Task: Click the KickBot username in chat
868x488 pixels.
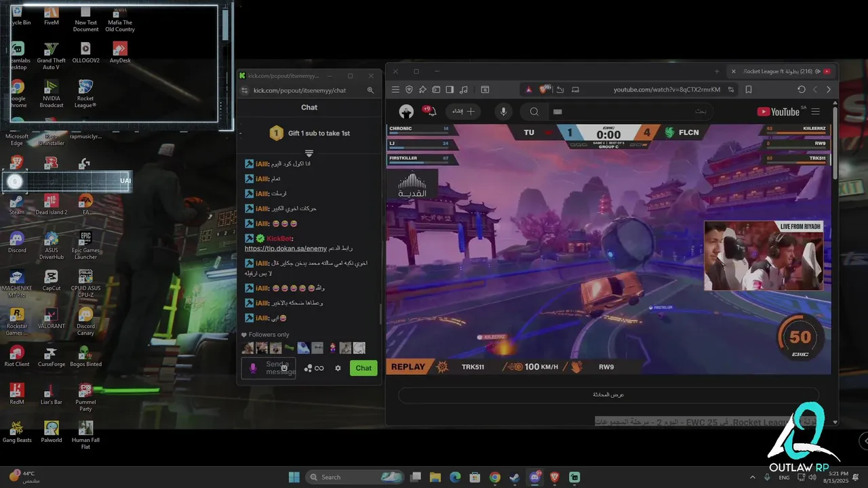Action: click(x=279, y=239)
